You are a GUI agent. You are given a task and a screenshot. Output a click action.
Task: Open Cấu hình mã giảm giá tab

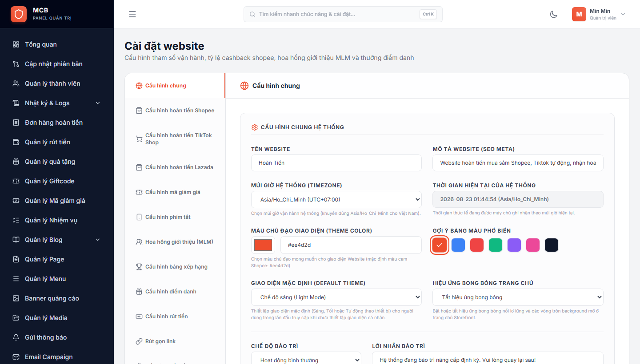point(175,192)
